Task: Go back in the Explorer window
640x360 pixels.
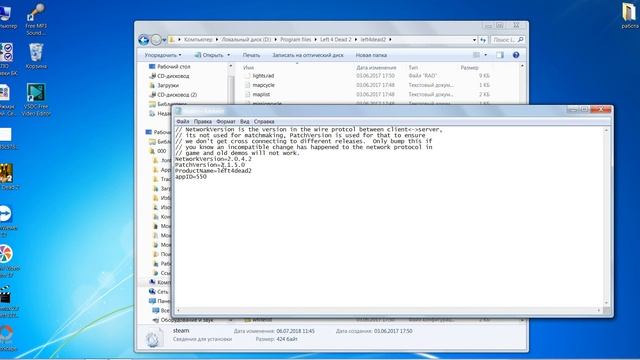Action: click(x=143, y=40)
